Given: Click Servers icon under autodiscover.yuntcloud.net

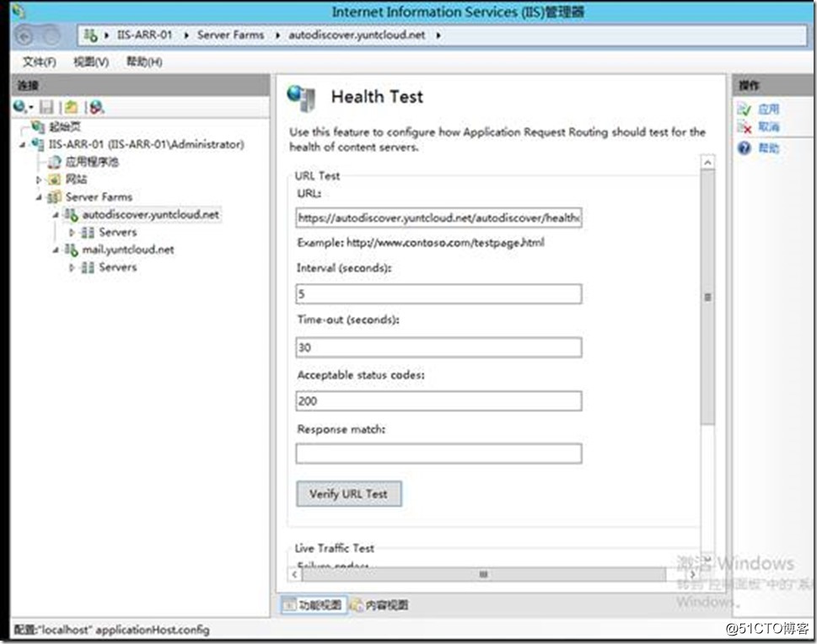Looking at the screenshot, I should point(88,233).
